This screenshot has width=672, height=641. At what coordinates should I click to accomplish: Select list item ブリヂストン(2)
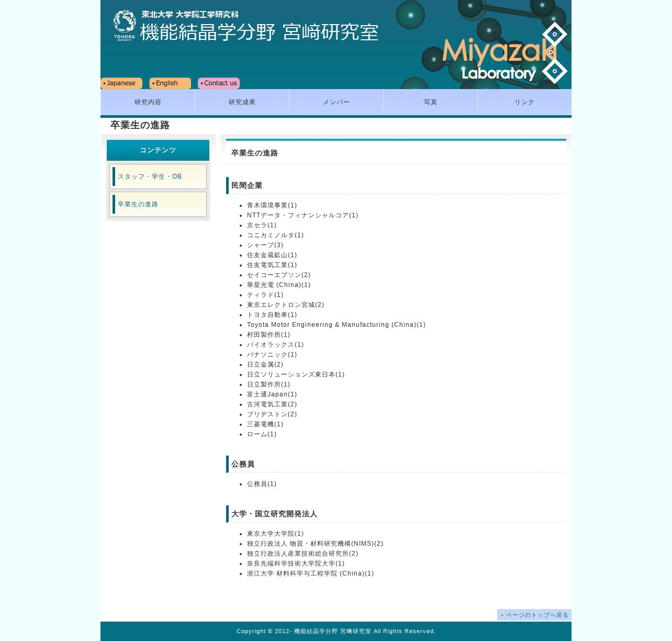click(272, 414)
